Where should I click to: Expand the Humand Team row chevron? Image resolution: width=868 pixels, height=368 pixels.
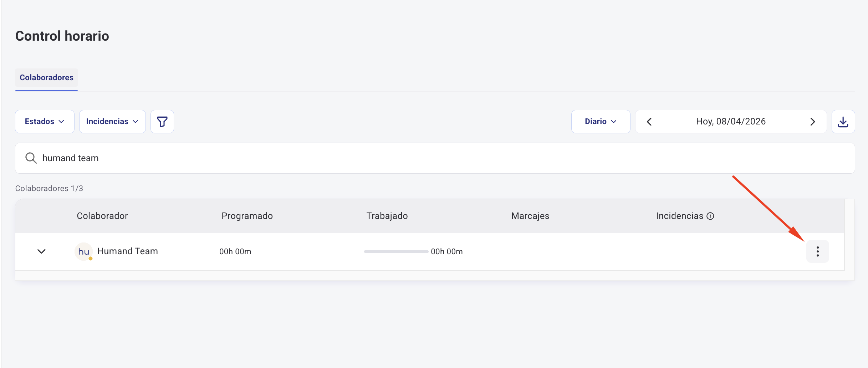(x=41, y=251)
